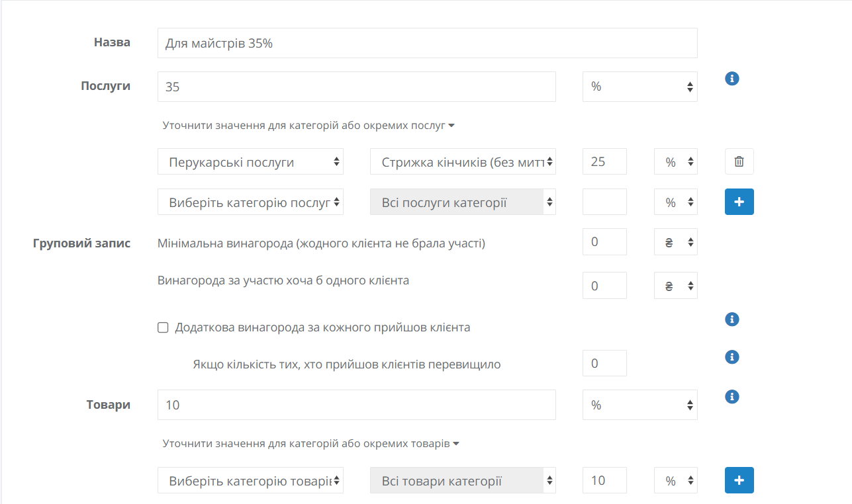Click the info icon next to Товари
Image resolution: width=852 pixels, height=504 pixels.
pos(732,397)
